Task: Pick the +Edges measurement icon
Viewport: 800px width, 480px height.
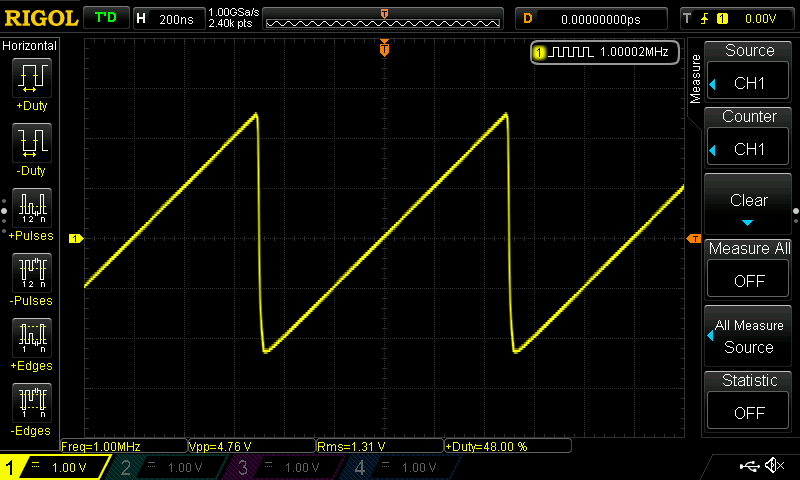Action: [x=31, y=340]
